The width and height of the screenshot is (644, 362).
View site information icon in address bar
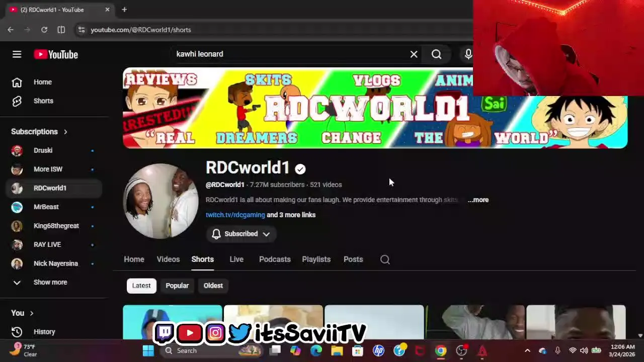(82, 30)
